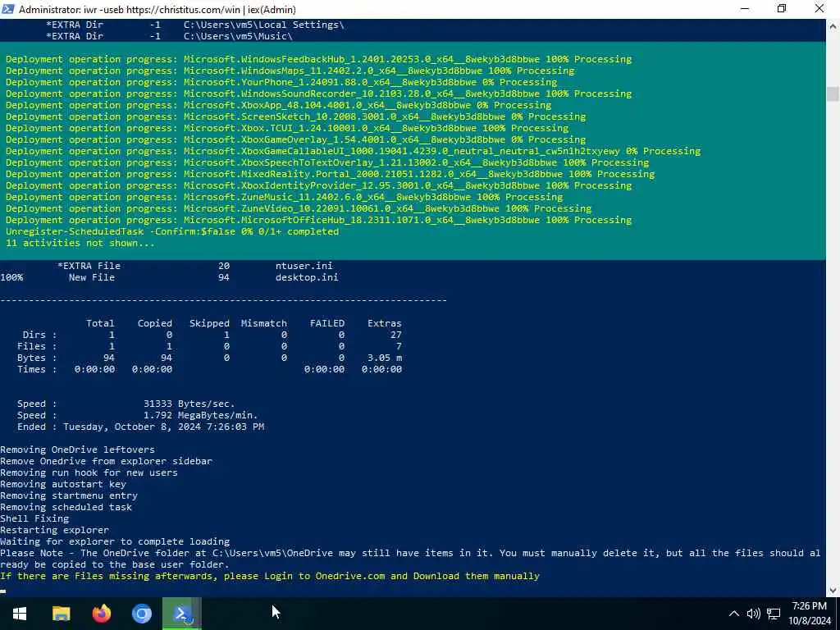This screenshot has width=840, height=630.
Task: Click 'Waiting for explorer to complete loading'
Action: 115,541
